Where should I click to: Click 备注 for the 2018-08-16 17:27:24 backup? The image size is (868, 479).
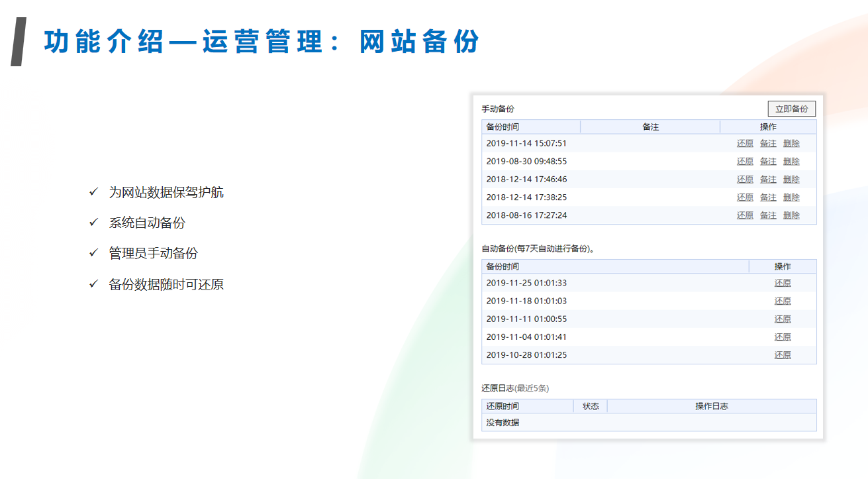(768, 215)
